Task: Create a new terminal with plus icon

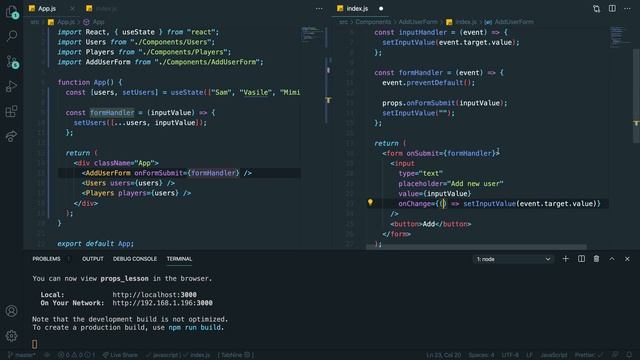Action: 565,259
